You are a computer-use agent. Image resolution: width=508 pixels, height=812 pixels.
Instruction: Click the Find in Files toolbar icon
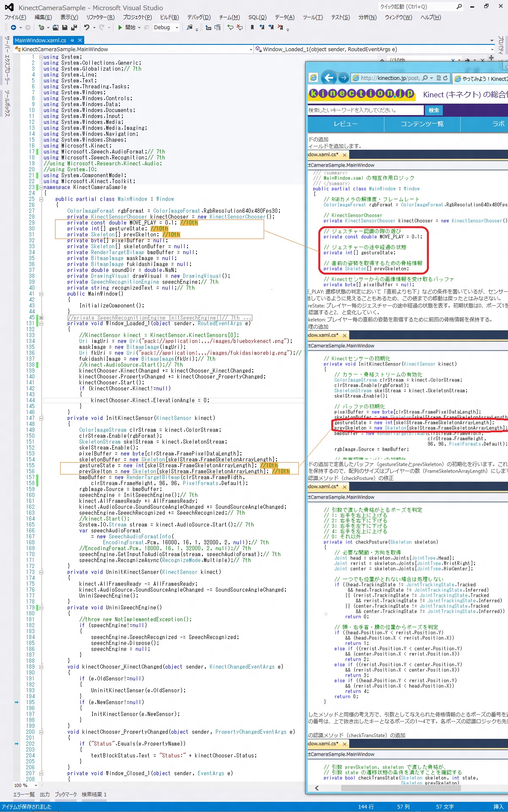(x=190, y=27)
